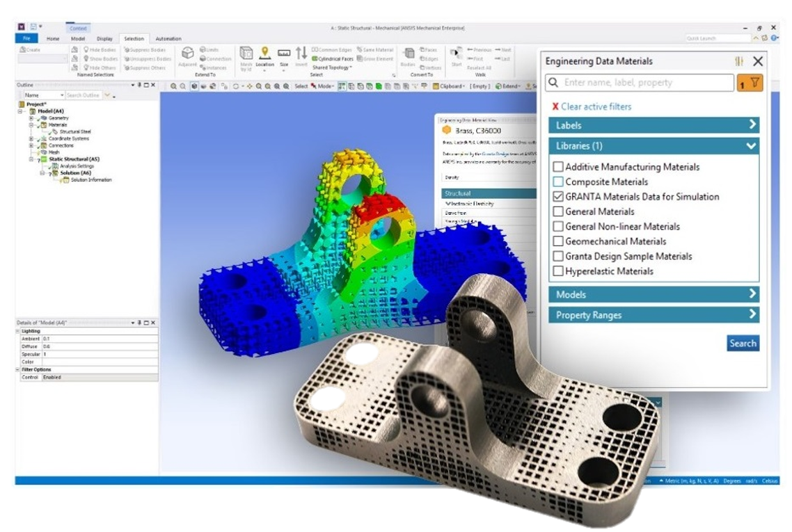Expand the Labels filter section
Screen dimensions: 792x532
[654, 125]
